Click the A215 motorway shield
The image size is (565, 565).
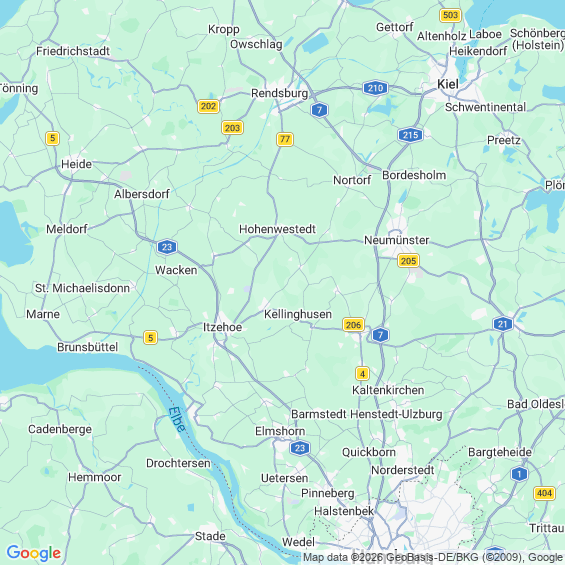(410, 135)
